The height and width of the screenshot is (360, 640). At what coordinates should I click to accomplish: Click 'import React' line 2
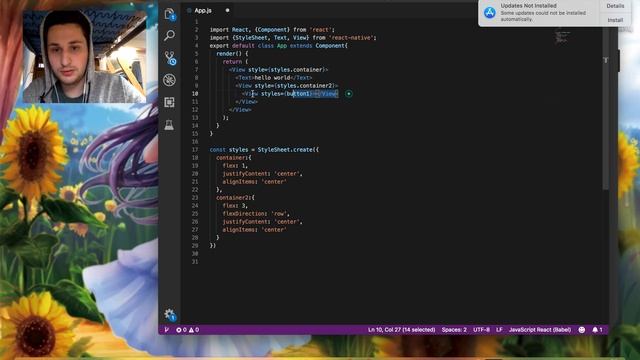(272, 30)
